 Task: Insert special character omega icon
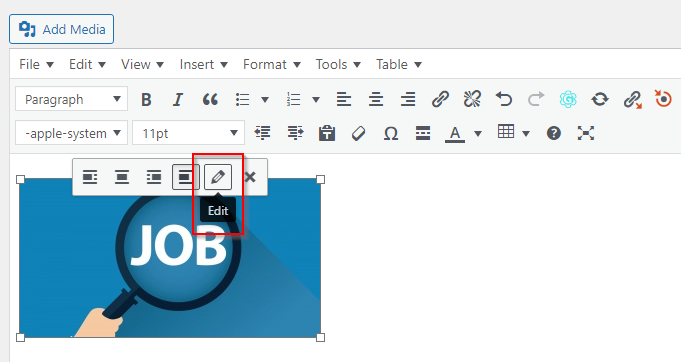tap(391, 133)
